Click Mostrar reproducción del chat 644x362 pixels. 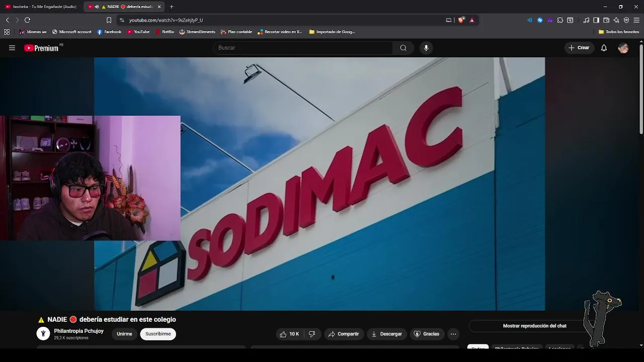pos(534,326)
